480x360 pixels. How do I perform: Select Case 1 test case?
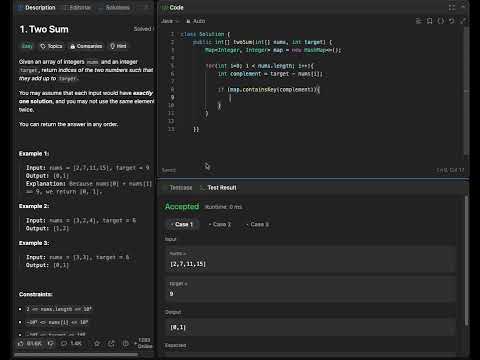point(182,224)
